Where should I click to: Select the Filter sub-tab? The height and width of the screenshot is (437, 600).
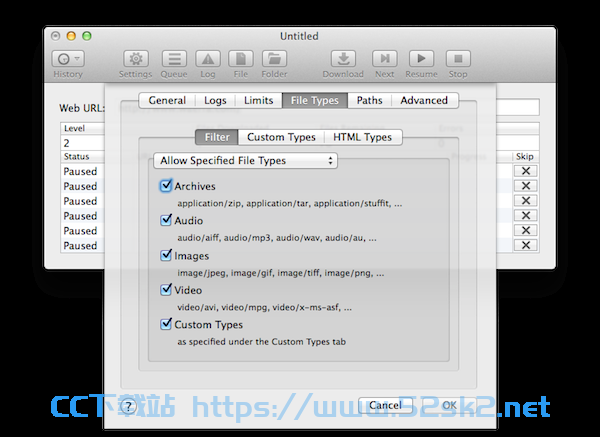click(217, 137)
